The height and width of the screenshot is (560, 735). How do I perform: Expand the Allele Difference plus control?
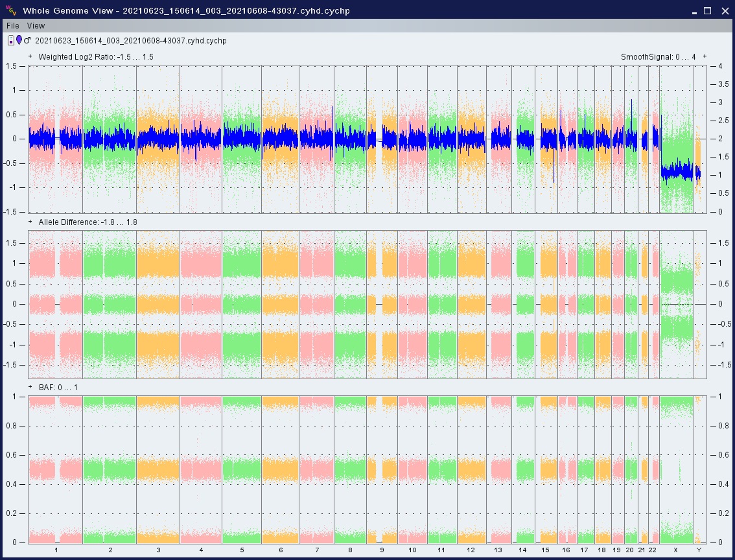[30, 222]
